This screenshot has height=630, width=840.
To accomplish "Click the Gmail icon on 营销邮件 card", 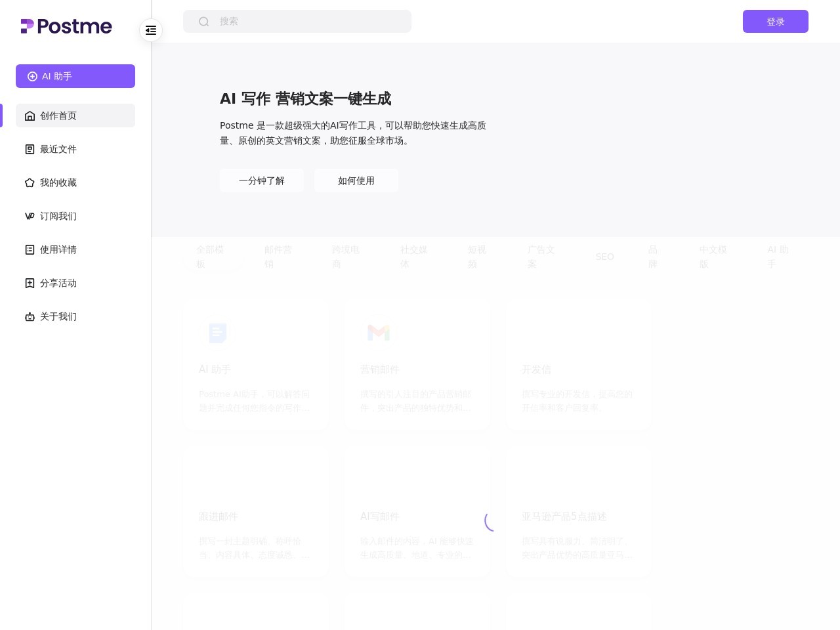I will pyautogui.click(x=379, y=333).
